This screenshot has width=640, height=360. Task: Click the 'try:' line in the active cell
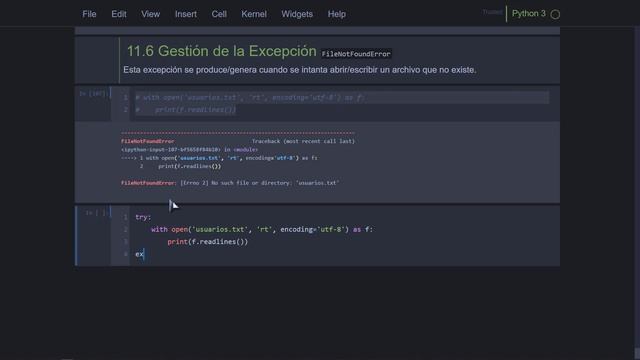[x=143, y=217]
